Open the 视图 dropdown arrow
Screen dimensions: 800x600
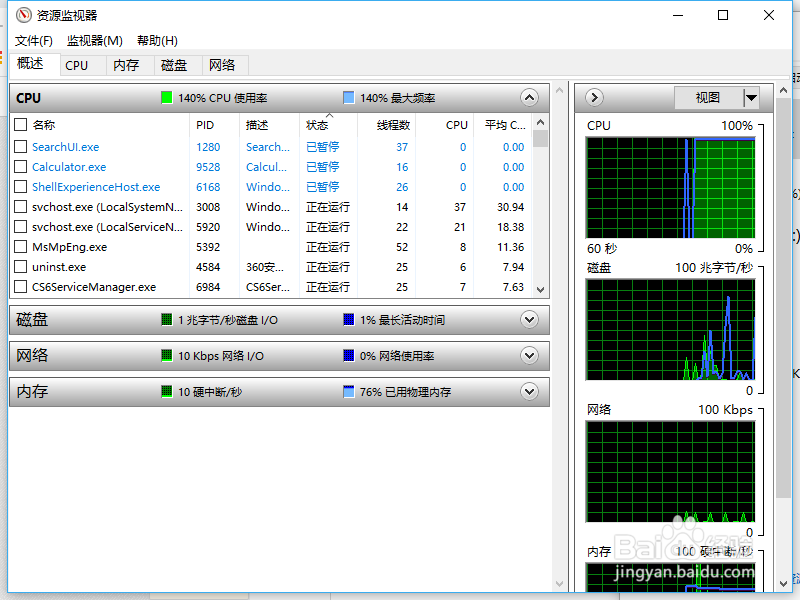[751, 97]
